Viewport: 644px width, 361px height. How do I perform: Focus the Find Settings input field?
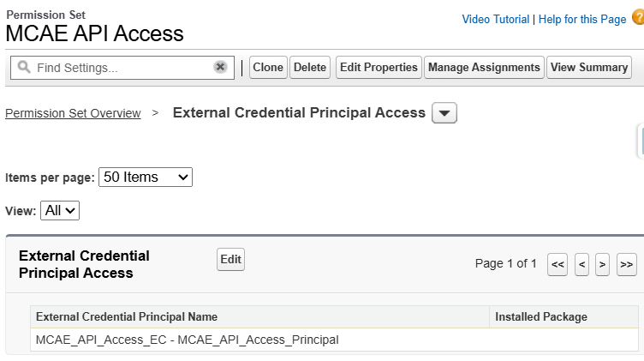(120, 67)
